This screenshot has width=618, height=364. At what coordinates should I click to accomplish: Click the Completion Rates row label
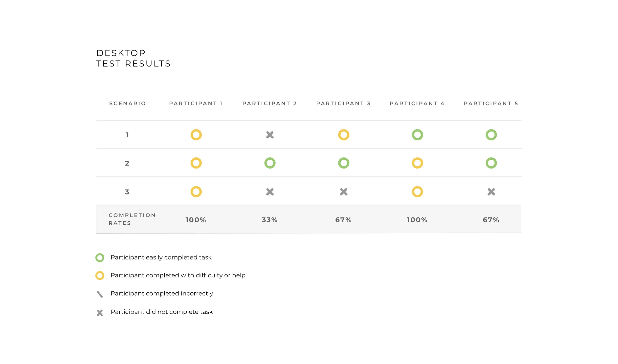click(132, 219)
